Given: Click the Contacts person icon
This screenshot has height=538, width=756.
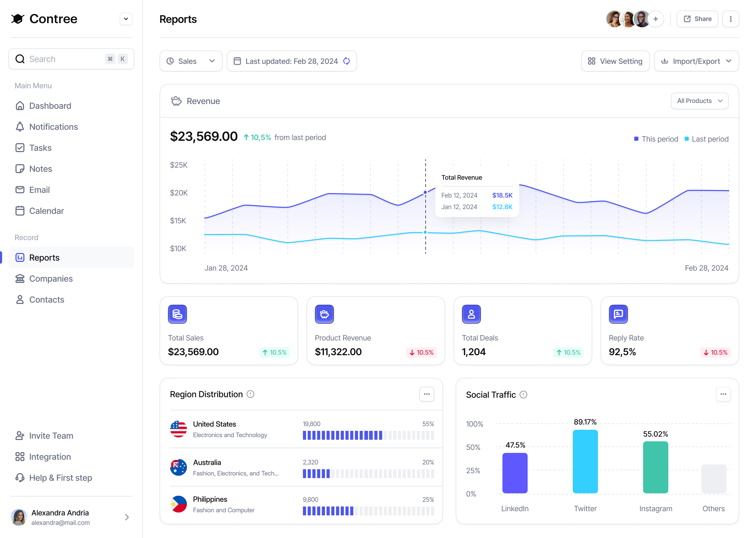Looking at the screenshot, I should 20,300.
